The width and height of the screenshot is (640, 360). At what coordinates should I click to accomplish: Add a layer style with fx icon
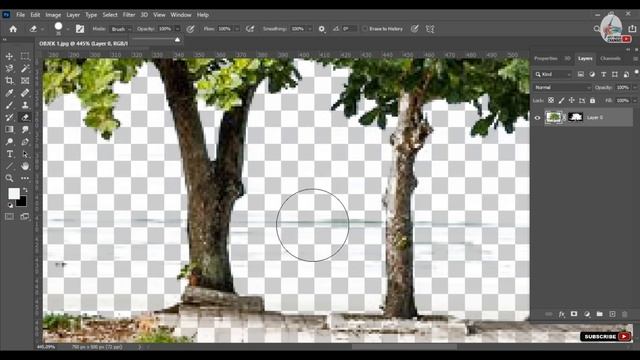pos(562,314)
